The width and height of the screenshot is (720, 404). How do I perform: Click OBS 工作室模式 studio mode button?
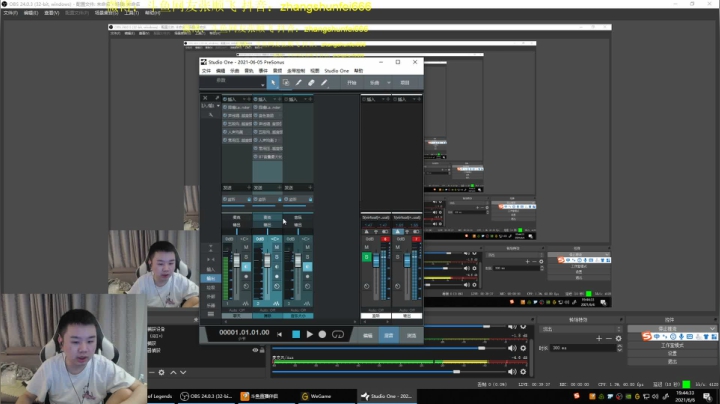pos(672,345)
